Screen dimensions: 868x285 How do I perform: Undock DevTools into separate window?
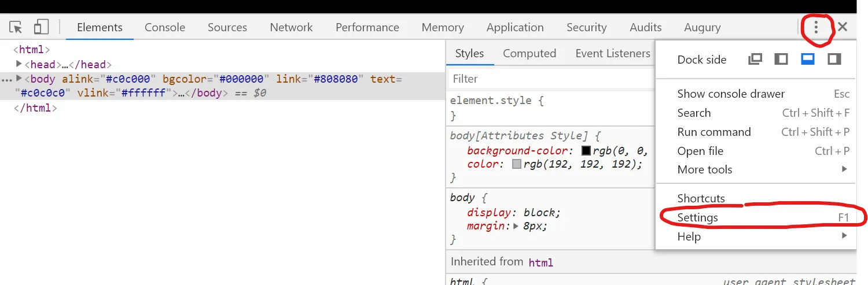point(755,59)
